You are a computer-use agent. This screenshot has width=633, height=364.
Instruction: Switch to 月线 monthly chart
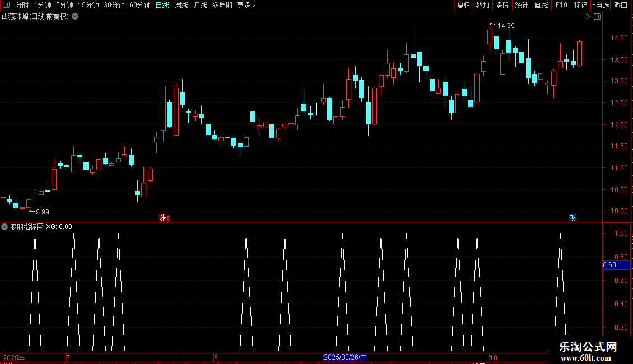tap(200, 5)
